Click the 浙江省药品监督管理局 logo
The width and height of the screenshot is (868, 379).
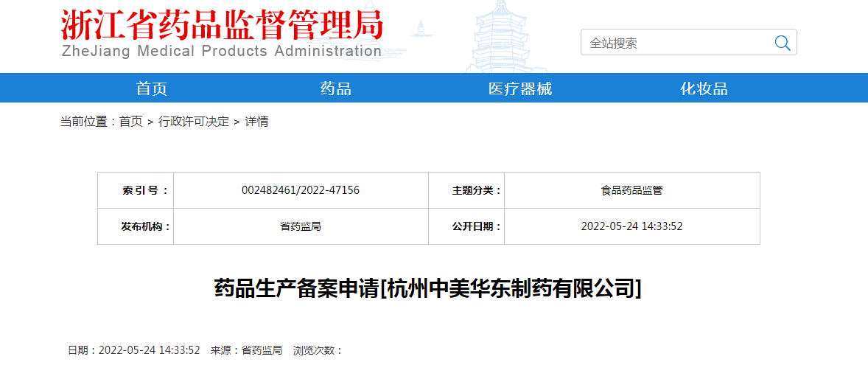222,24
